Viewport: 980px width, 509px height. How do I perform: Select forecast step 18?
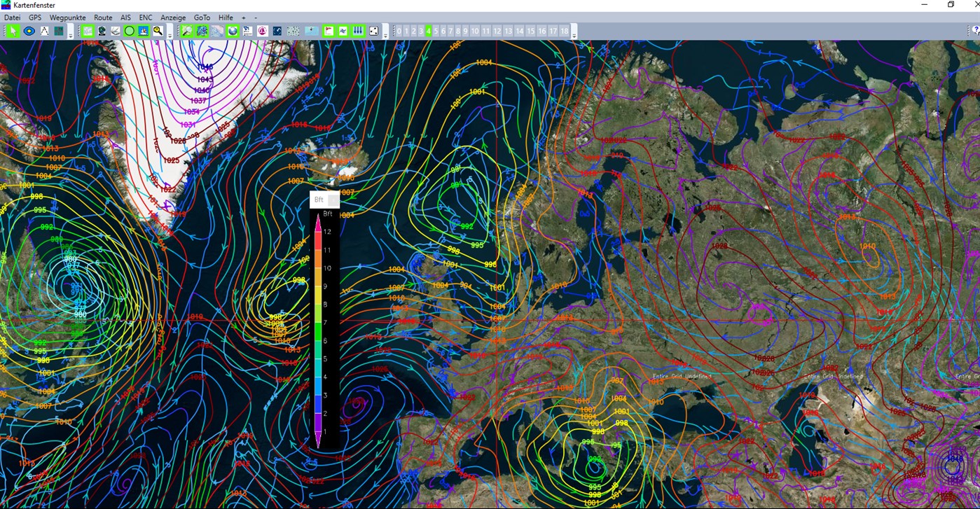(565, 31)
